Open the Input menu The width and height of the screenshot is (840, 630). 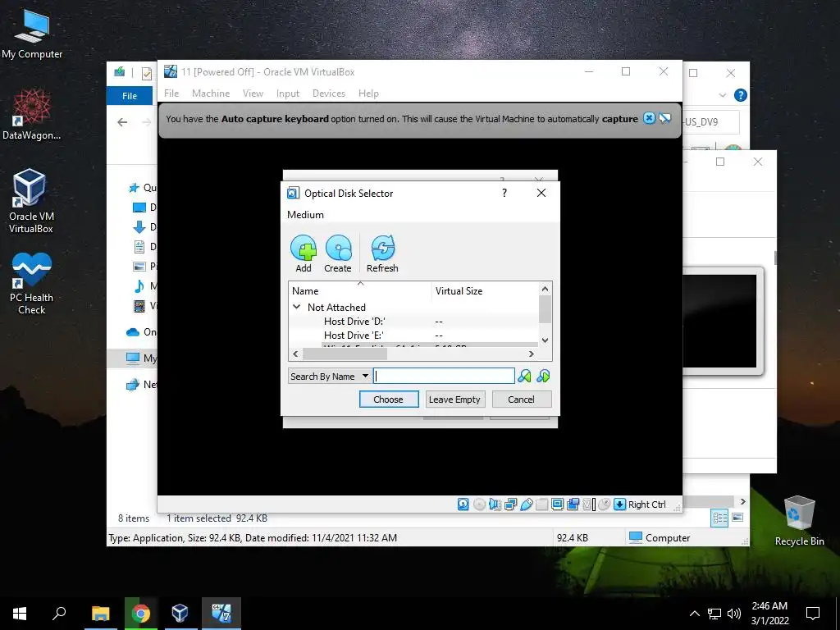[x=288, y=94]
